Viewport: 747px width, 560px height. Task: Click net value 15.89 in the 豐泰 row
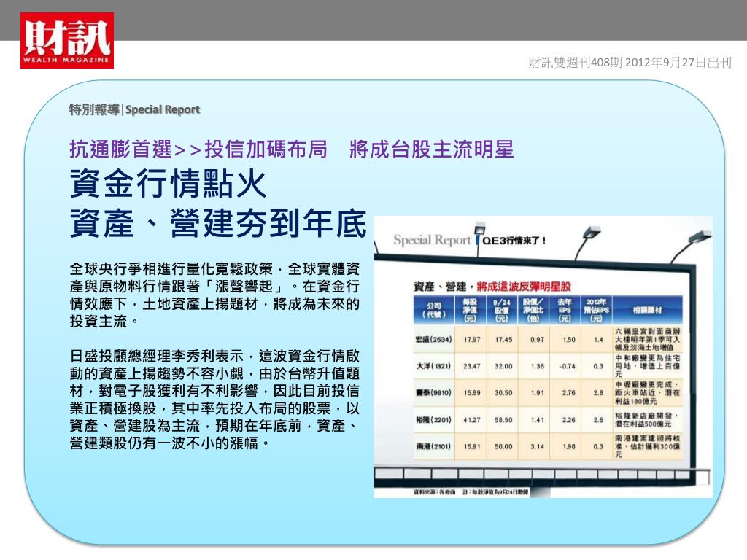tap(472, 393)
